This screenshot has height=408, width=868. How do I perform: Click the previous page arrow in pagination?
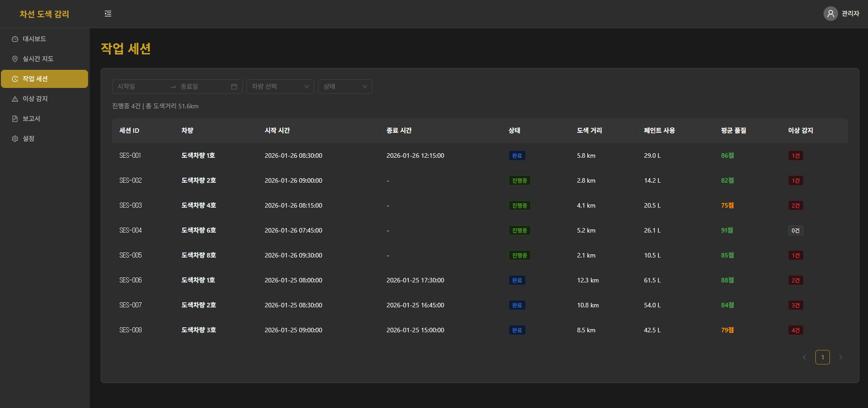pyautogui.click(x=804, y=357)
